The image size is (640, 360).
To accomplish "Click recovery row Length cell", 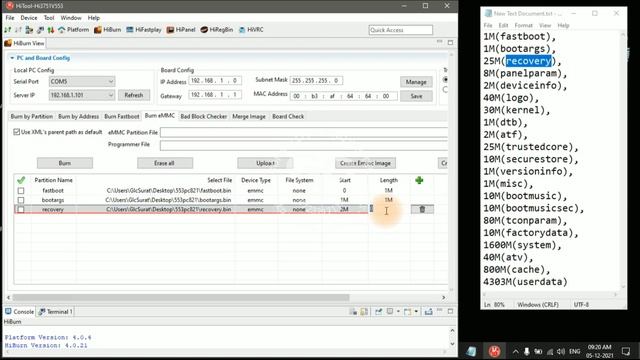I will 389,209.
